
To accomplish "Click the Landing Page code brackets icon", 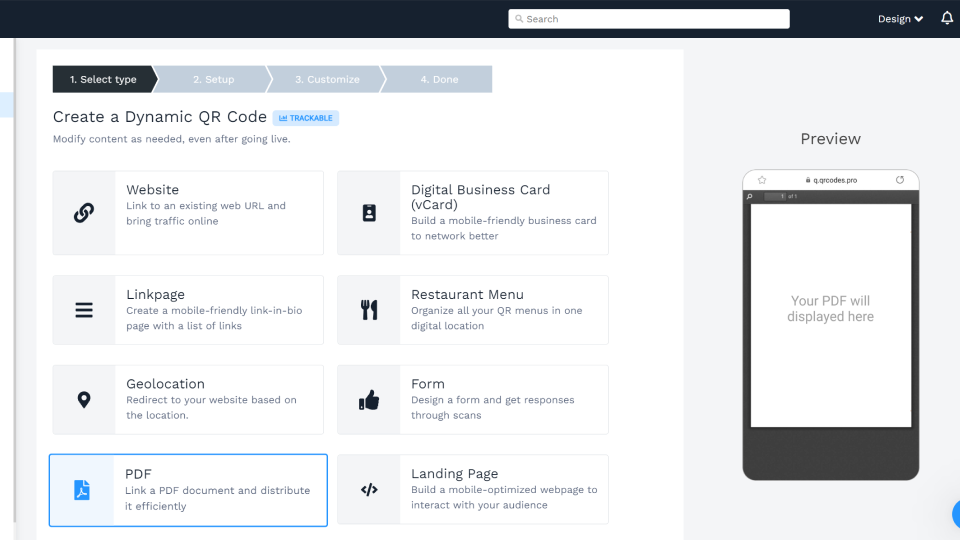I will coord(369,489).
